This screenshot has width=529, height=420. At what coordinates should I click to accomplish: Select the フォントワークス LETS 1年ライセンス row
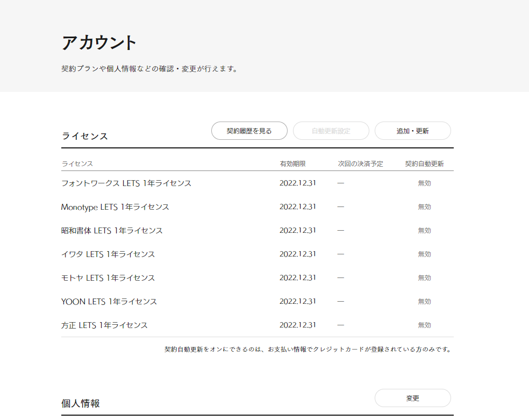[258, 183]
